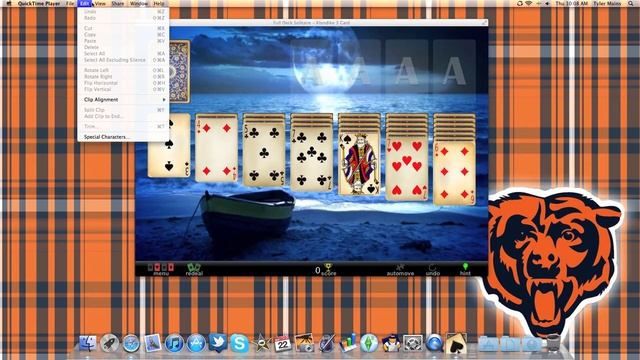Close the open Edit menu
The height and width of the screenshot is (360, 640).
coord(85,3)
